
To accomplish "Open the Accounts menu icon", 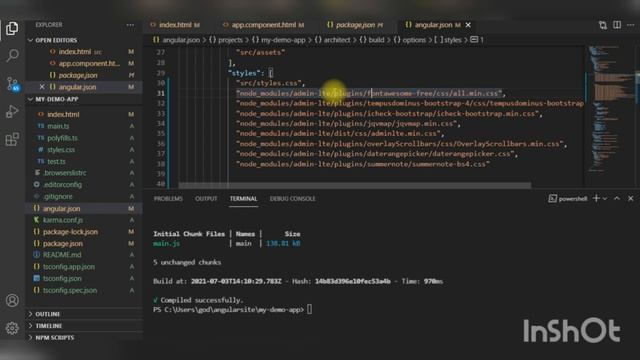I will [x=12, y=300].
